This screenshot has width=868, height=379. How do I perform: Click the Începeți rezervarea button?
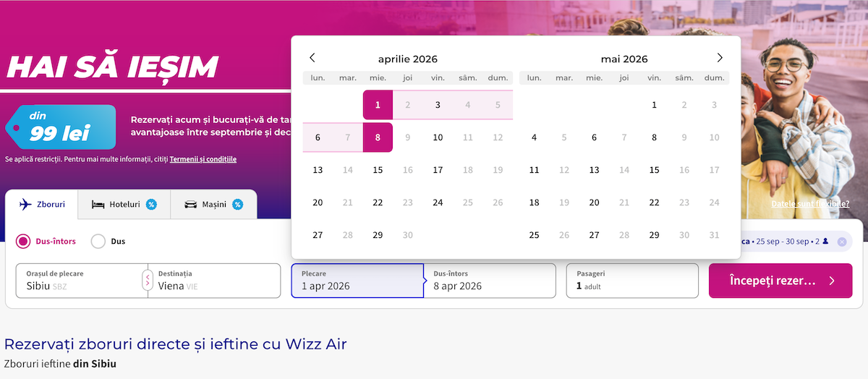[780, 281]
